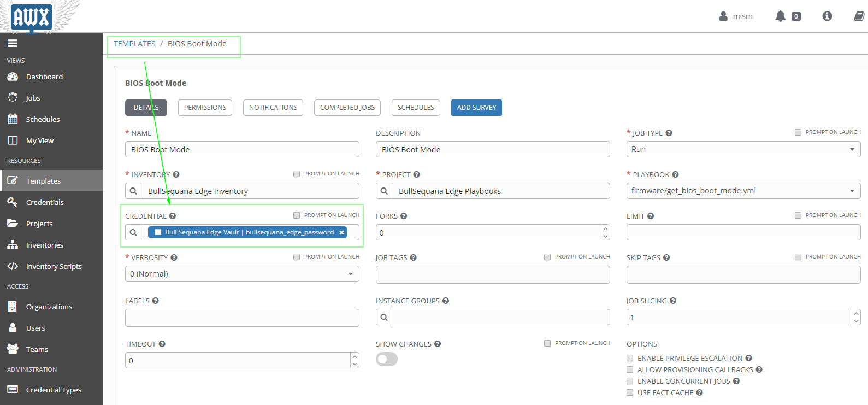Screen dimensions: 868x405
Task: Click the About info icon
Action: [x=827, y=16]
